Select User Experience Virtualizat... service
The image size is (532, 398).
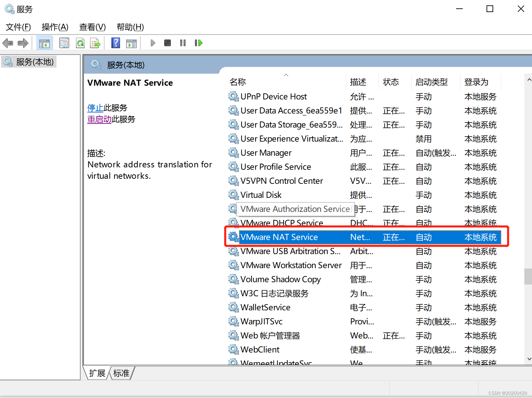click(x=292, y=139)
